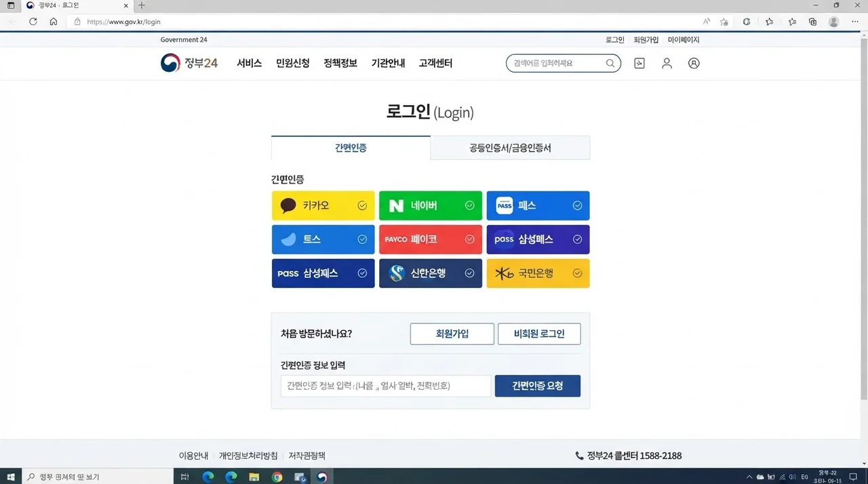Screen dimensions: 868x484
Task: Click the 간편인증 요청 button
Action: (538, 386)
